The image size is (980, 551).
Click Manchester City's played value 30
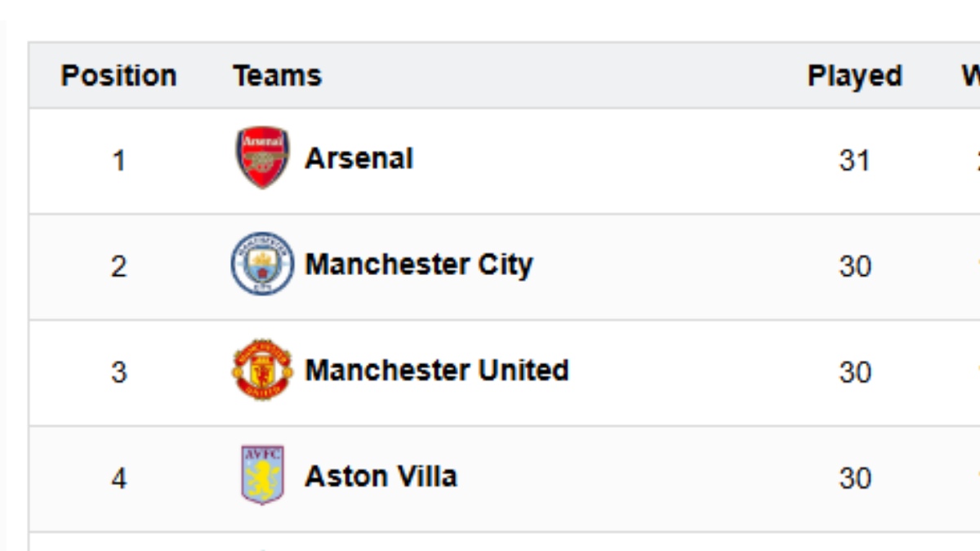[x=854, y=267]
